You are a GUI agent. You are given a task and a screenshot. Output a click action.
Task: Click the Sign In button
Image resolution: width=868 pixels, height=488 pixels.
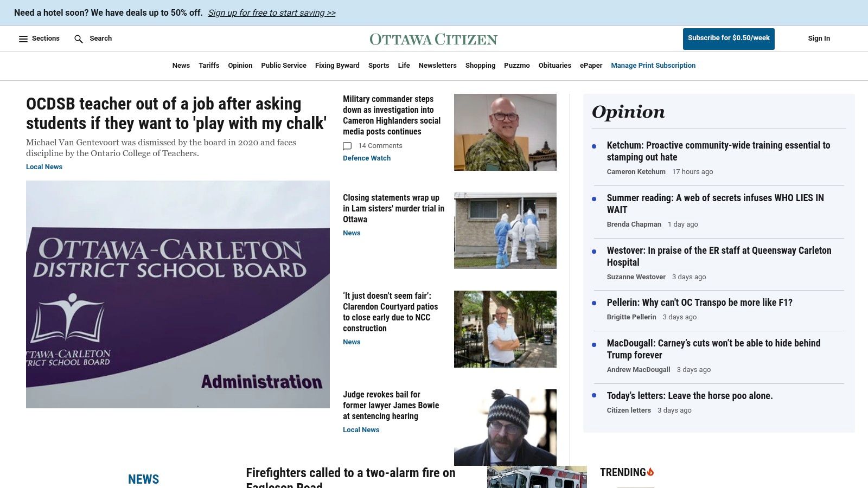pyautogui.click(x=819, y=38)
